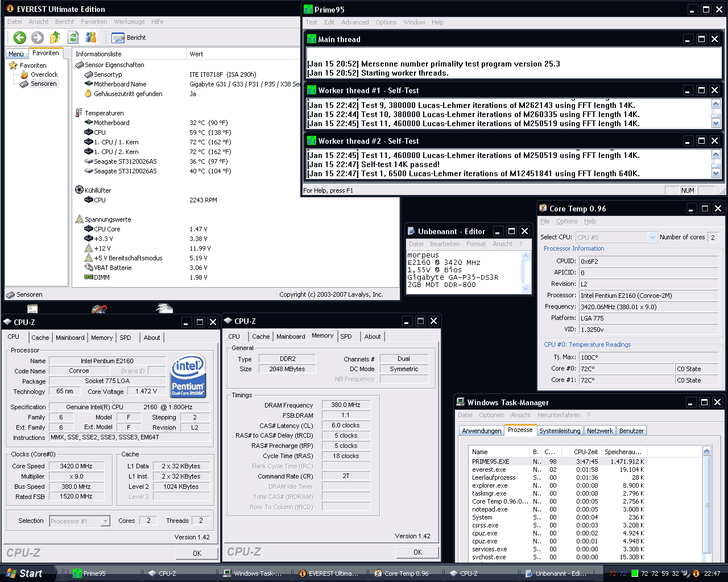
Task: Open the Select CPU dropdown in Core Temp
Action: coord(652,238)
